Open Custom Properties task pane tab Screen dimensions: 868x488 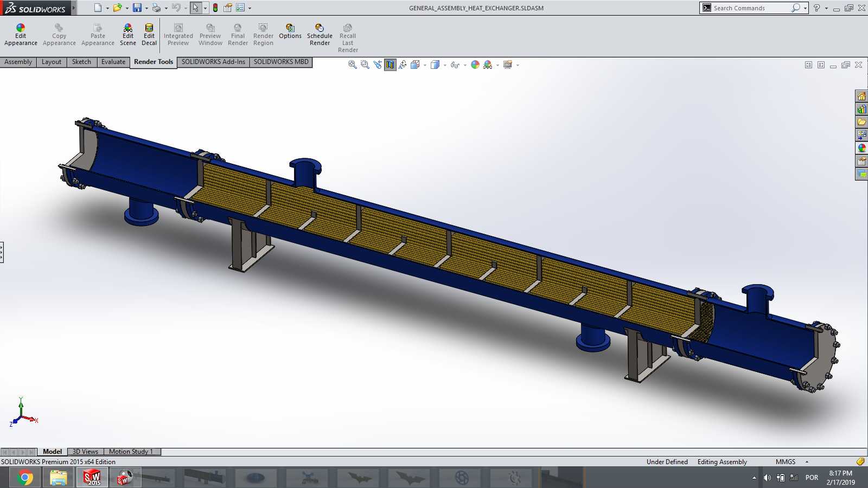tap(861, 160)
